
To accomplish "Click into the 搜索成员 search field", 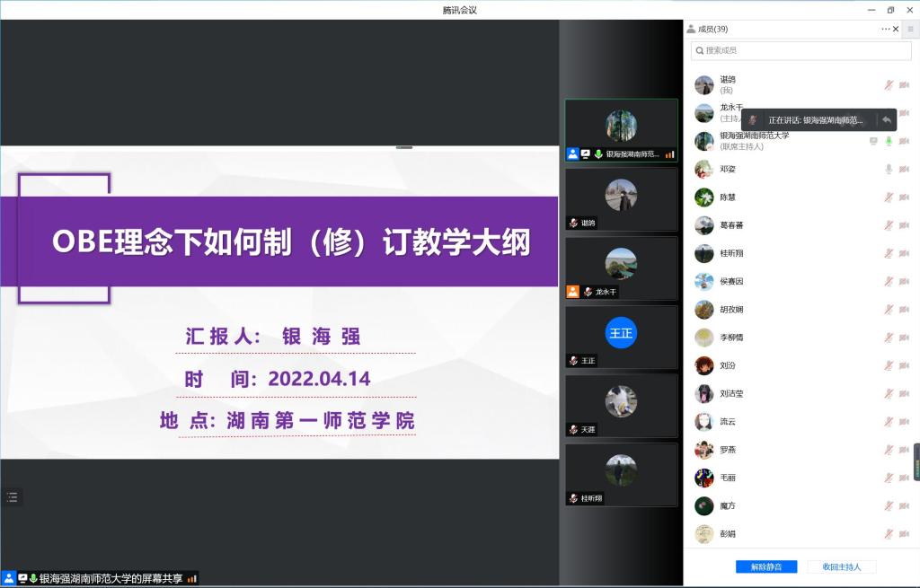I will pyautogui.click(x=800, y=50).
